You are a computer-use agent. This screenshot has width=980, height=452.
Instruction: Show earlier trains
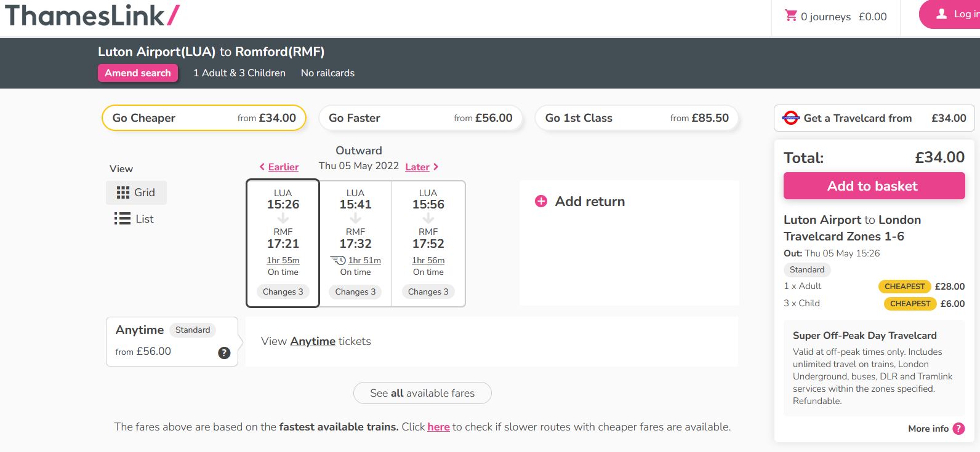pyautogui.click(x=279, y=167)
